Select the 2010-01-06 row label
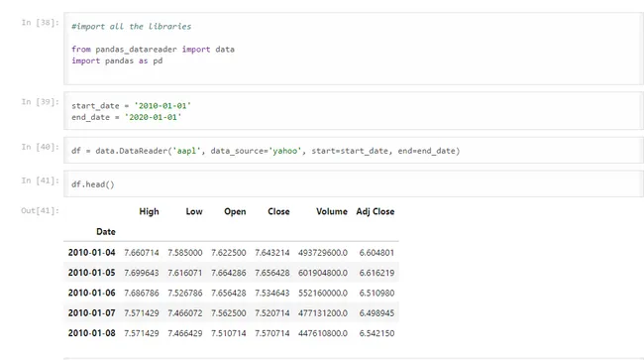This screenshot has height=360, width=644. coord(91,293)
